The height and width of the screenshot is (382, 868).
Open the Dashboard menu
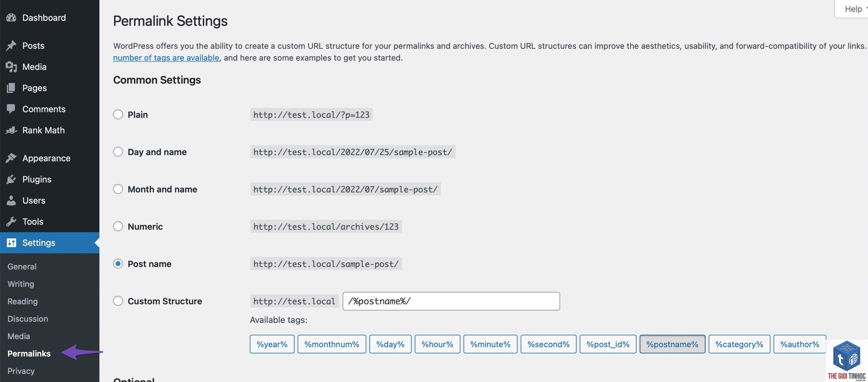pyautogui.click(x=50, y=18)
